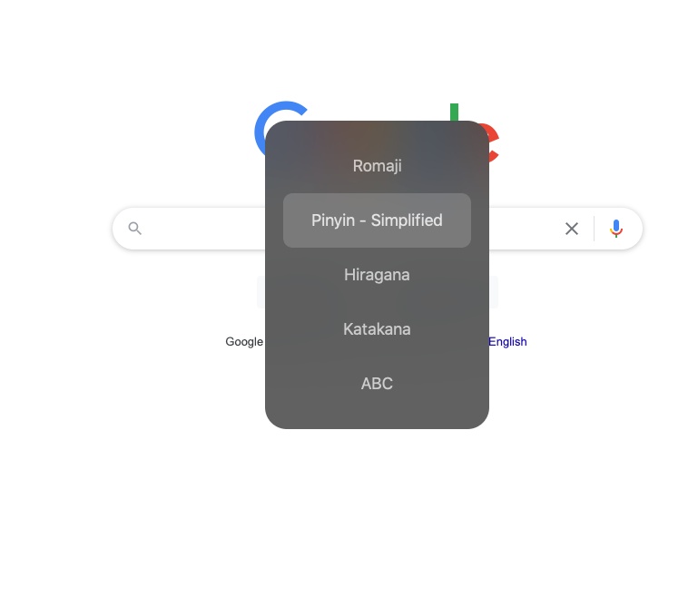Viewport: 698px width, 616px height.
Task: Focus the search box beside the magnifier icon
Action: pyautogui.click(x=205, y=229)
